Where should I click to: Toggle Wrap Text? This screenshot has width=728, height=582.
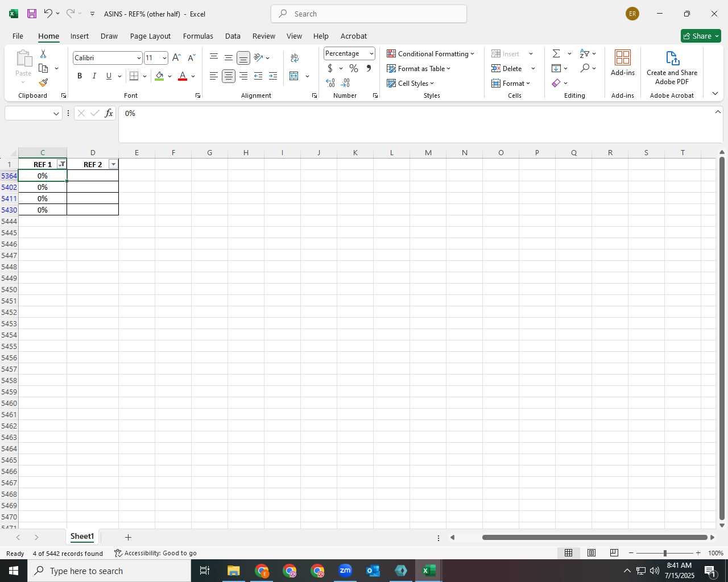click(294, 57)
